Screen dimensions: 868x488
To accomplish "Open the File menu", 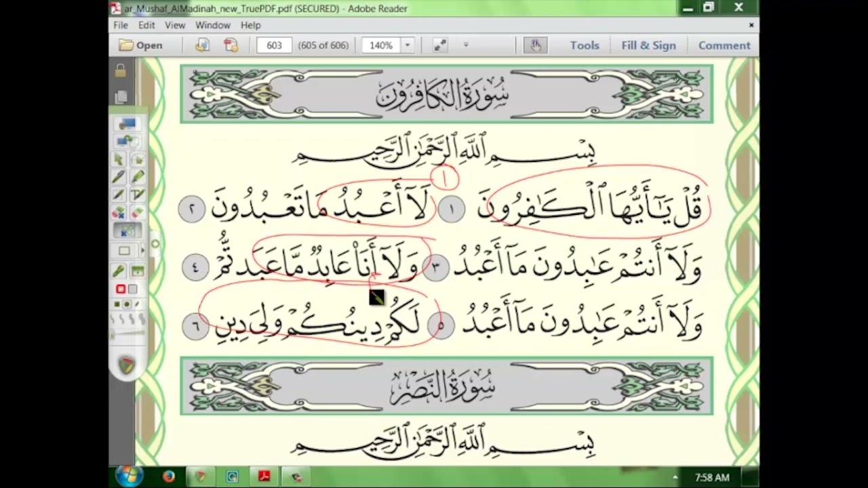I will tap(121, 25).
